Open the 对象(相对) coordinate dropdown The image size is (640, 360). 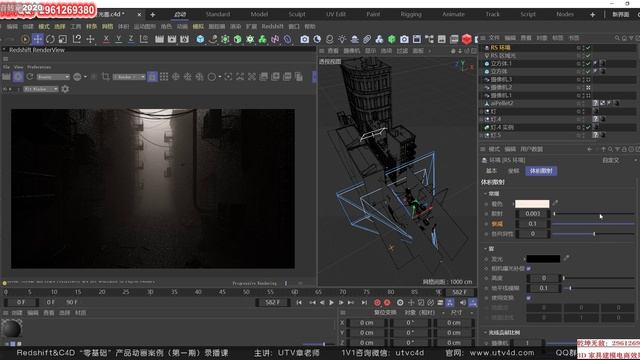(x=424, y=313)
